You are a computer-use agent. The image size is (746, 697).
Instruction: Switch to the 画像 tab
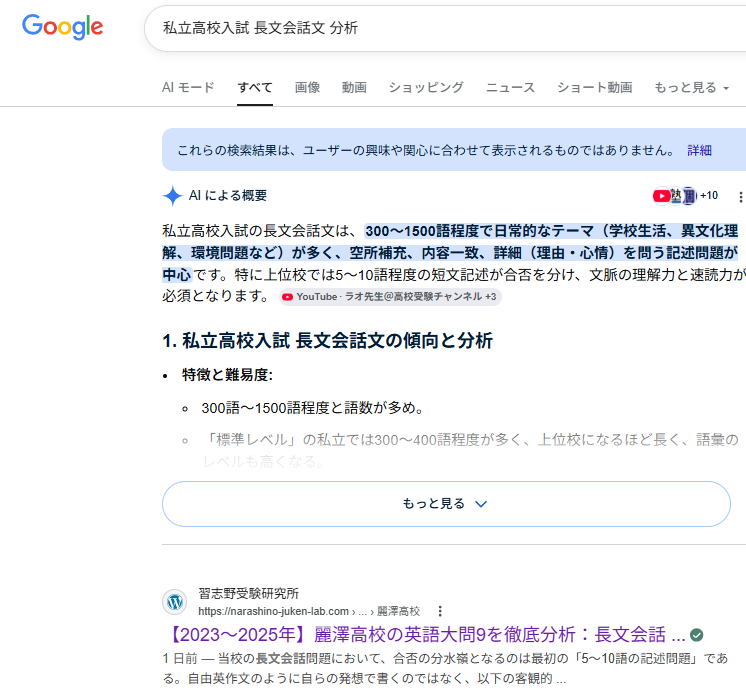(307, 88)
